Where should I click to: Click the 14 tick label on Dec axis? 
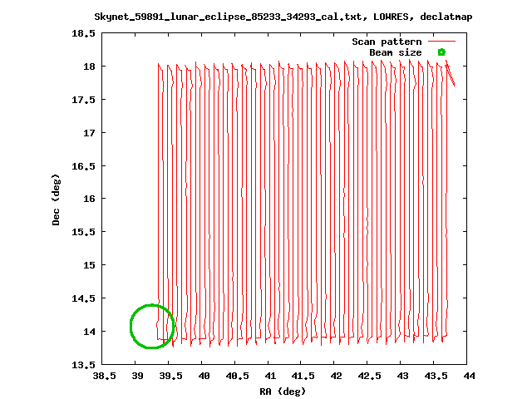tap(89, 332)
